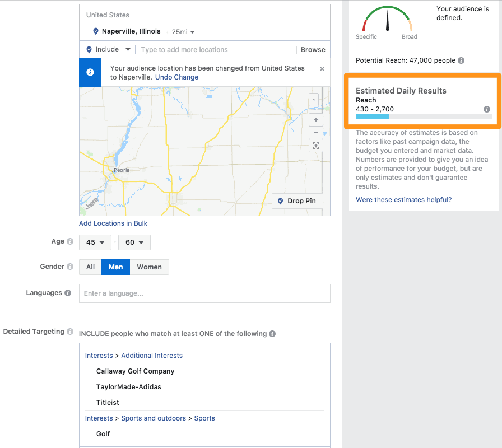Click the map fit-to-selection target icon

click(315, 146)
